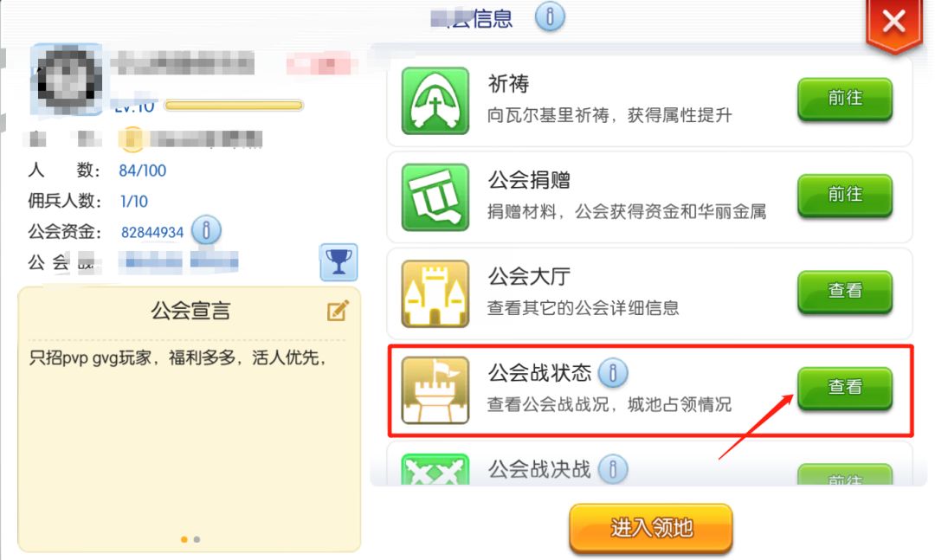View guild hall with 查看 button

click(x=845, y=292)
